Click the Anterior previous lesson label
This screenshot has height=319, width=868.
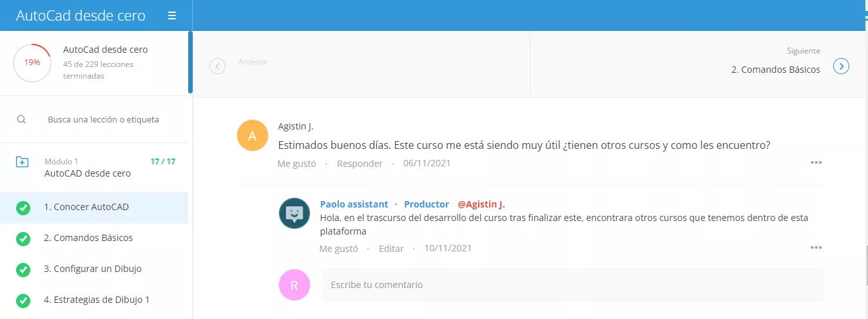[x=253, y=62]
